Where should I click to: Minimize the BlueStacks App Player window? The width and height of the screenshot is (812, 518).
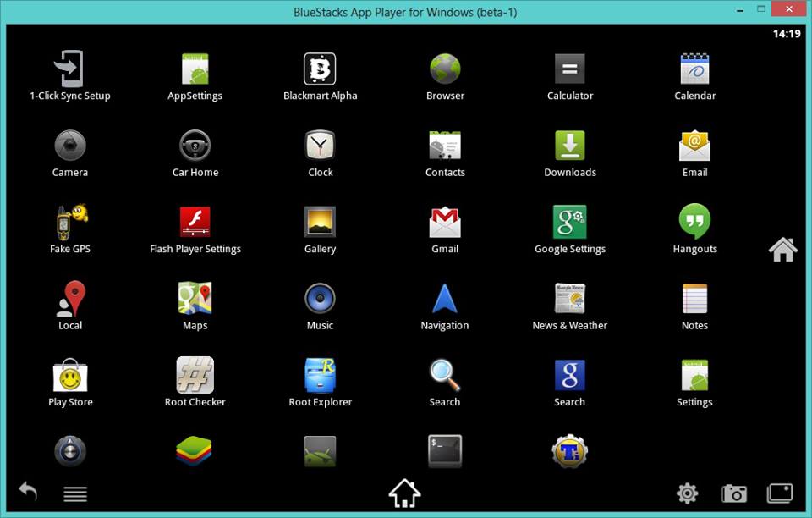(741, 10)
